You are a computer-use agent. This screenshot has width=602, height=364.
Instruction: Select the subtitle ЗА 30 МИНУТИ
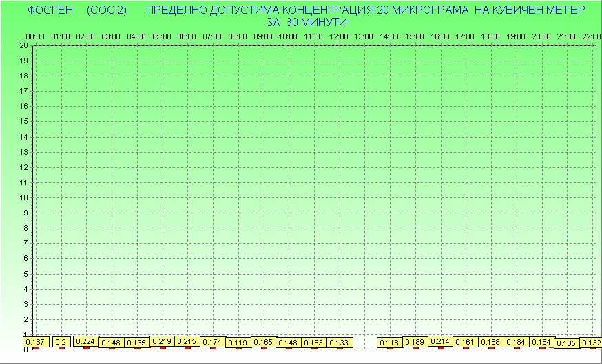tap(307, 22)
